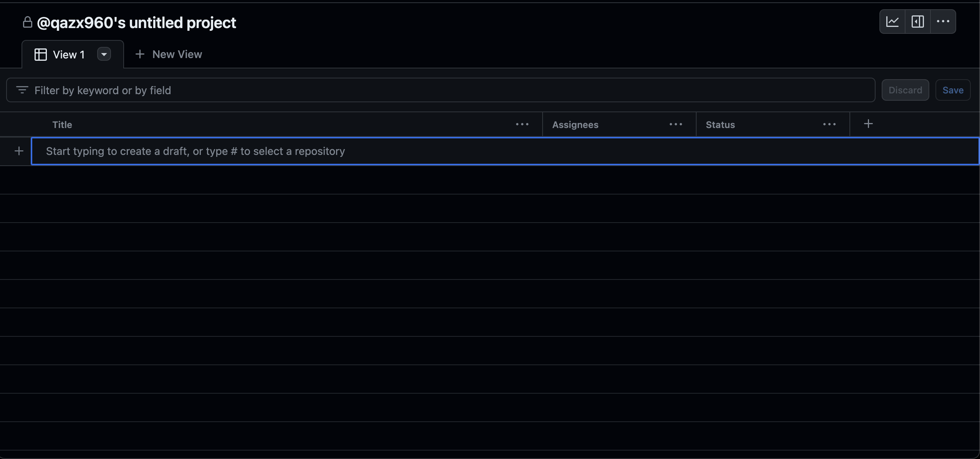Viewport: 980px width, 459px height.
Task: Click the draft item creation input
Action: (x=499, y=151)
